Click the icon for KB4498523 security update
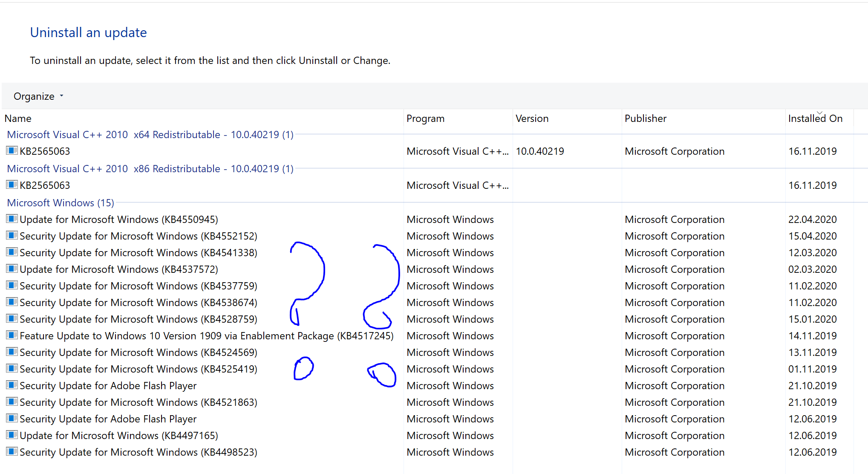This screenshot has width=868, height=474. tap(12, 452)
